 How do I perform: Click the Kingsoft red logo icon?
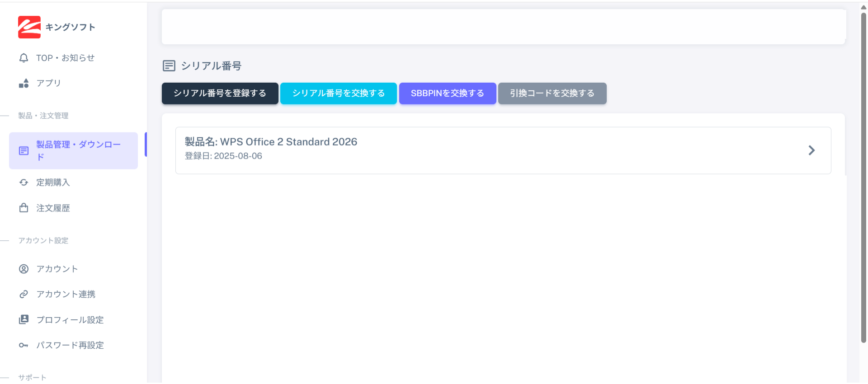pos(29,27)
